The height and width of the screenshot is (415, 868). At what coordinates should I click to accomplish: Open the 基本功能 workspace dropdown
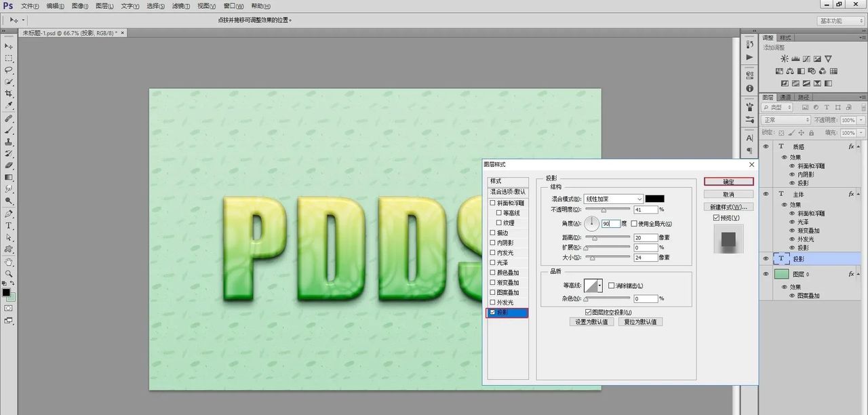(x=840, y=20)
